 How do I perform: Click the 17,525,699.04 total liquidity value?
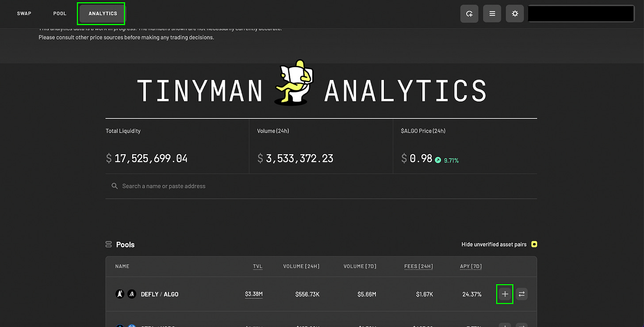tap(151, 158)
